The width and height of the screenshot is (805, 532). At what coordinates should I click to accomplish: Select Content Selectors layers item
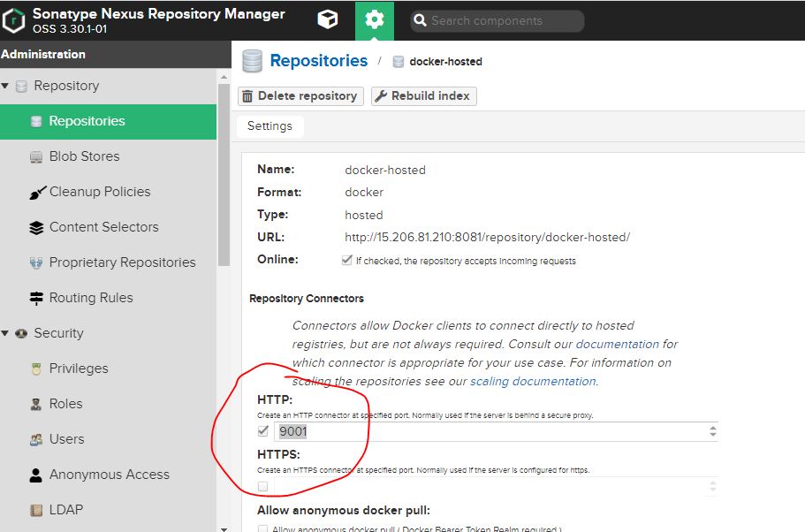coord(103,227)
